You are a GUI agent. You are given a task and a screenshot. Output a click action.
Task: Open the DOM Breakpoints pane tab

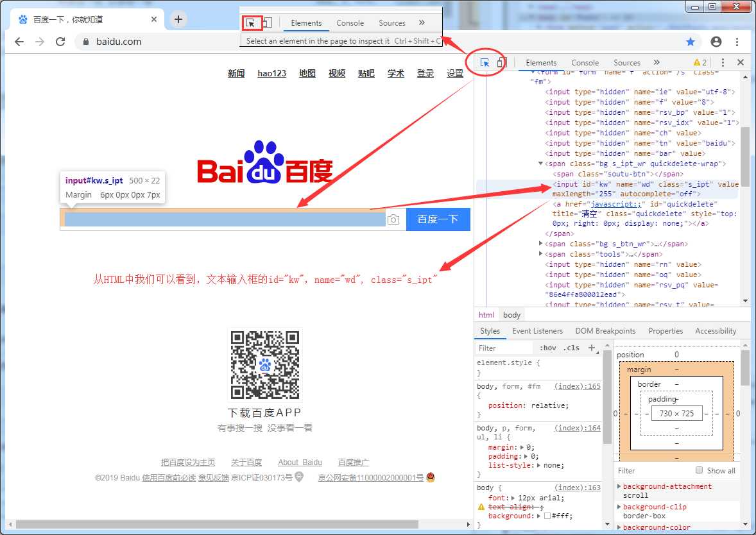[605, 331]
